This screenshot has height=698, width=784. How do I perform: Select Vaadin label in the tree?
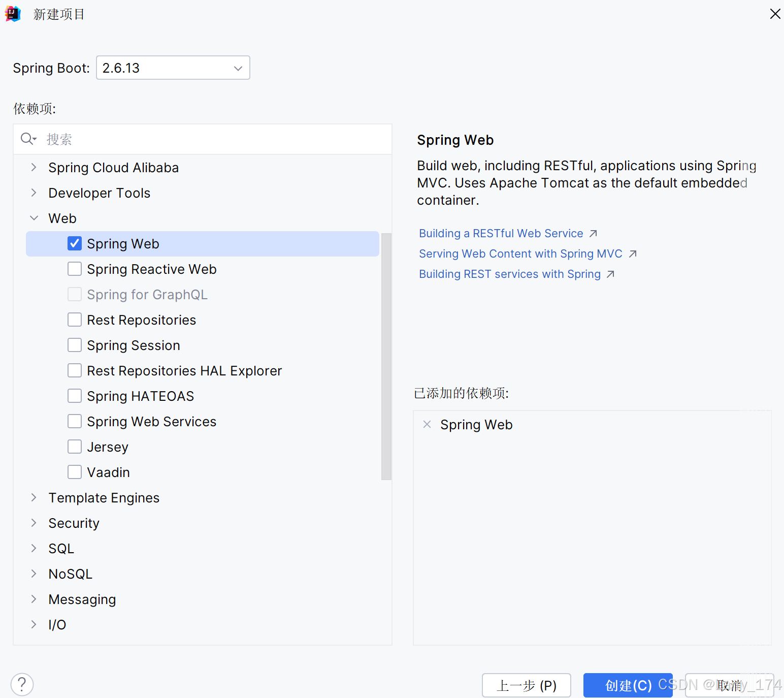108,472
